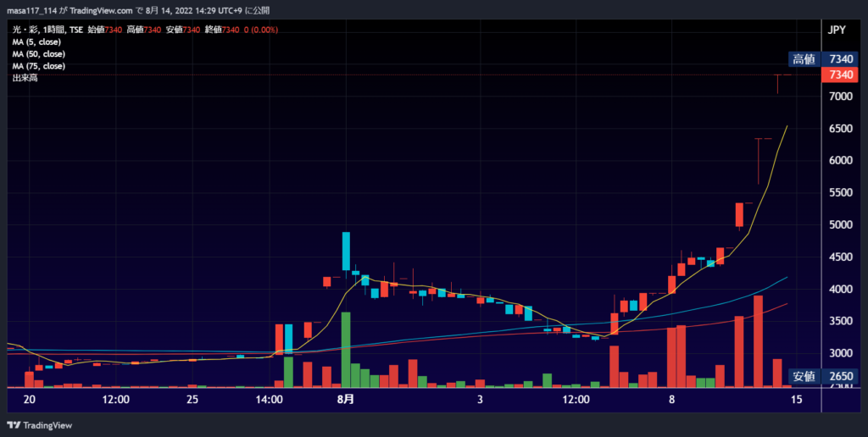Click the 高値 7340 price label

tap(823, 59)
